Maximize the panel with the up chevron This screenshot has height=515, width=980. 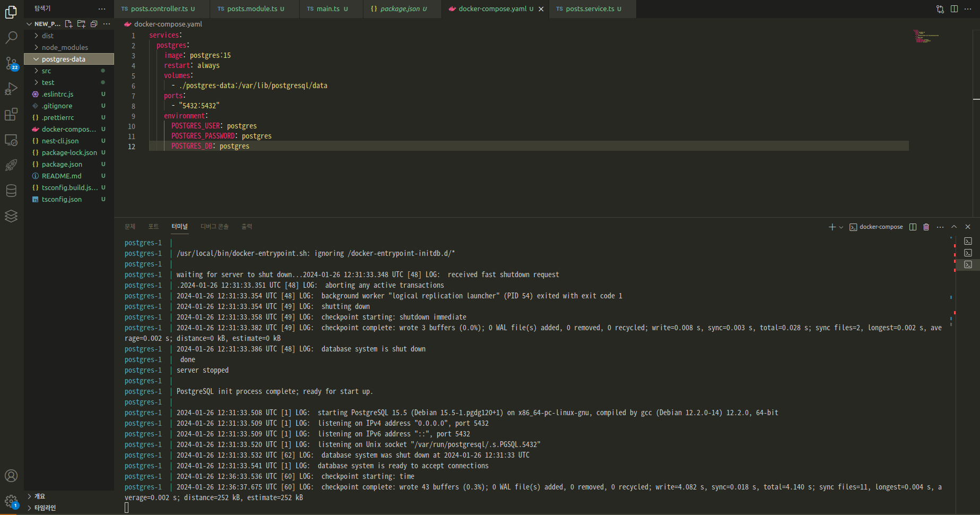(954, 227)
